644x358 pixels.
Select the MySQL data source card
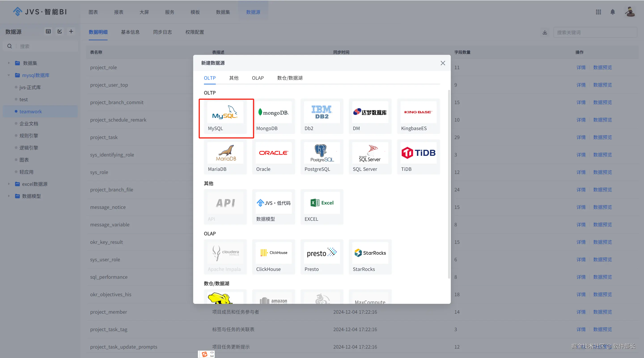pyautogui.click(x=225, y=116)
